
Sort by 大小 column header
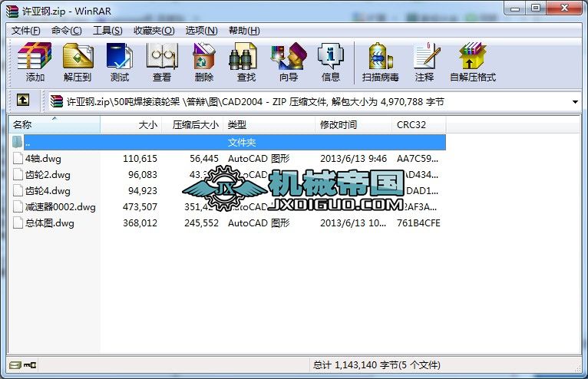coord(130,125)
